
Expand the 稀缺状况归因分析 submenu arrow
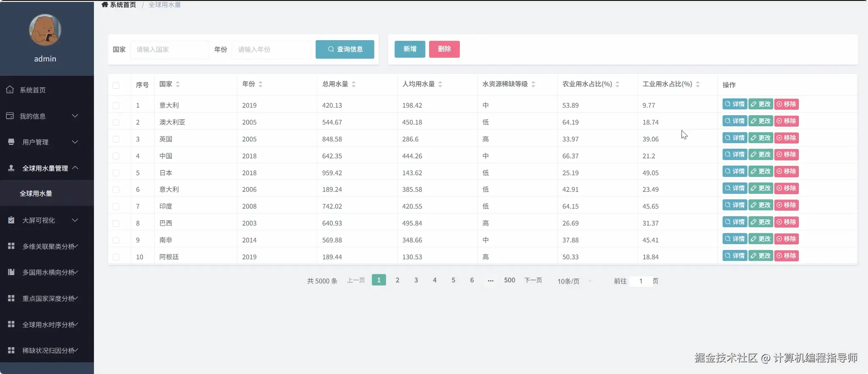click(76, 350)
